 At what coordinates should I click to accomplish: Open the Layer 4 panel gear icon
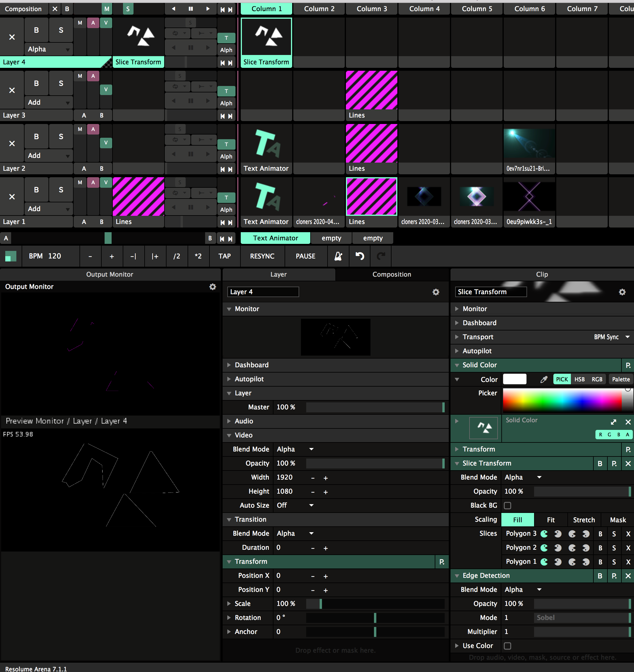tap(436, 292)
